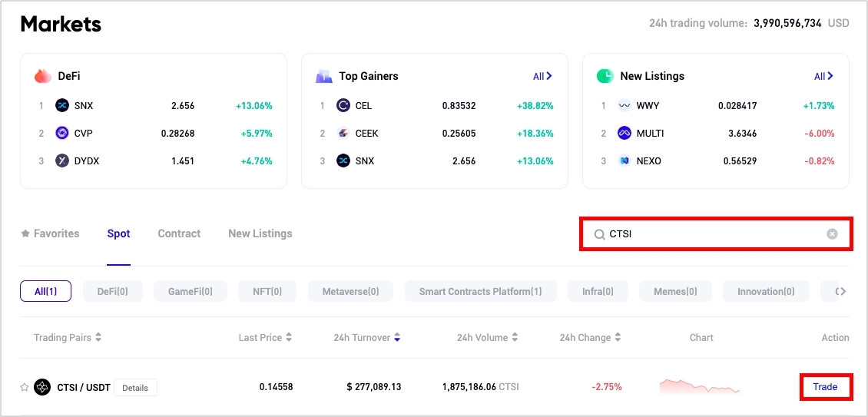Viewport: 868px width, 417px height.
Task: Switch to the Contract tab
Action: pyautogui.click(x=179, y=233)
